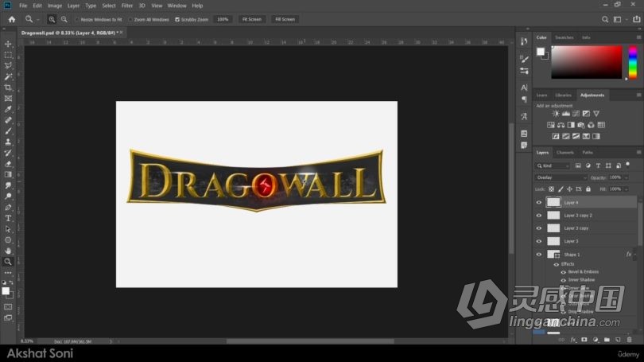Open Zoom tool preset dropdown arrow
The image size is (644, 362).
click(x=38, y=19)
